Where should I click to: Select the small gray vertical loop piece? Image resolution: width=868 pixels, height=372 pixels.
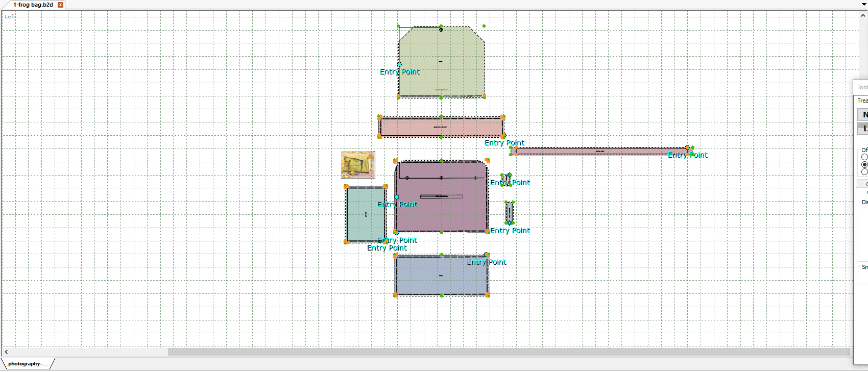tap(509, 212)
